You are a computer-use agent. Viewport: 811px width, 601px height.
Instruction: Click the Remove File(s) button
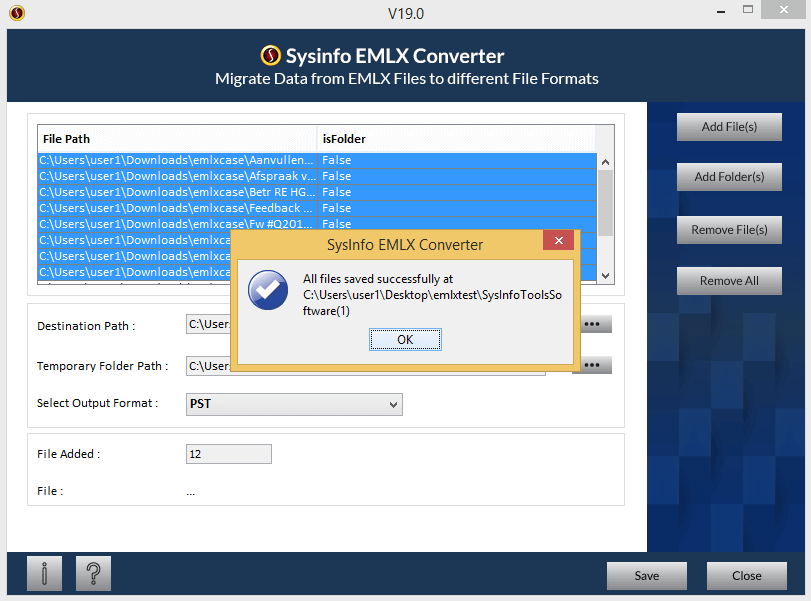[x=729, y=230]
